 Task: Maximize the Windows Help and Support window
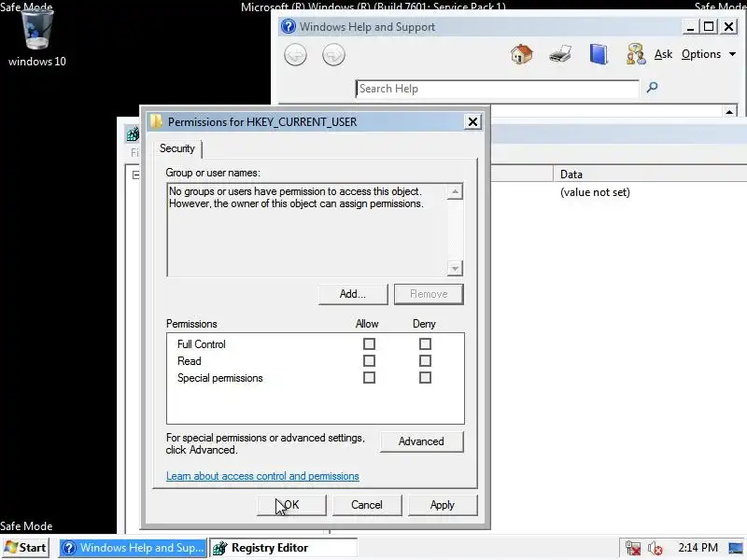click(x=709, y=27)
